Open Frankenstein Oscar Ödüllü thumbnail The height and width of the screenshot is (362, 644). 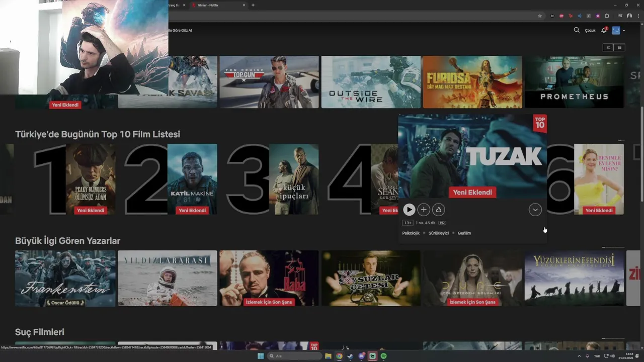[x=65, y=278]
